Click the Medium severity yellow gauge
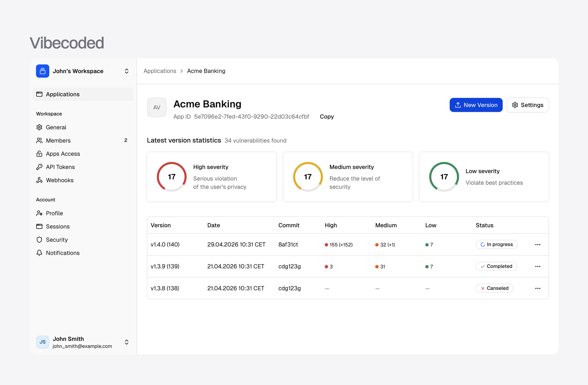588x385 pixels. (308, 177)
